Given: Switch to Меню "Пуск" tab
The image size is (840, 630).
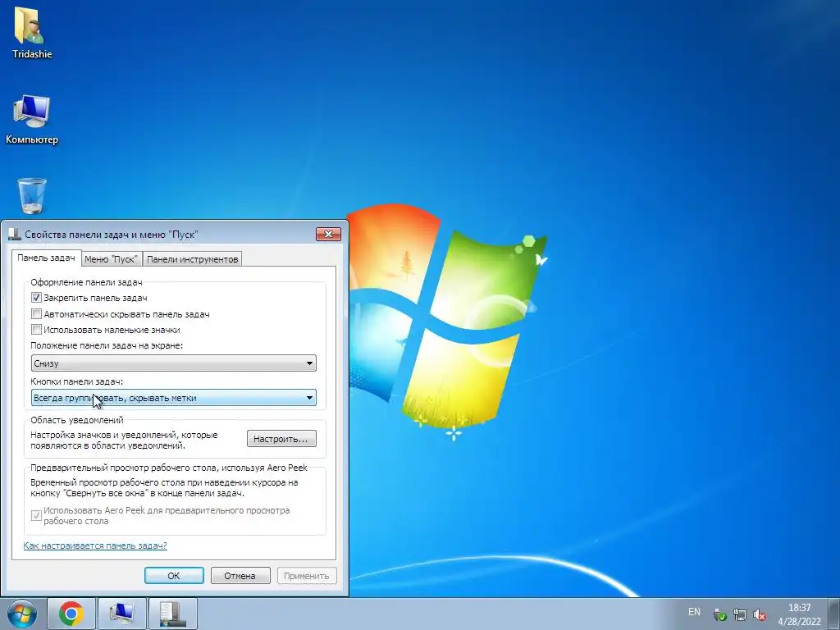Looking at the screenshot, I should (x=112, y=258).
